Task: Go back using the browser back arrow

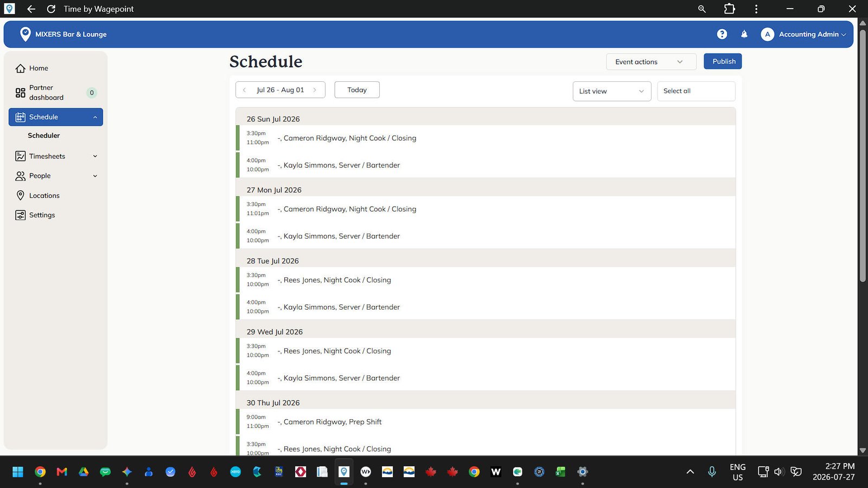Action: coord(31,9)
